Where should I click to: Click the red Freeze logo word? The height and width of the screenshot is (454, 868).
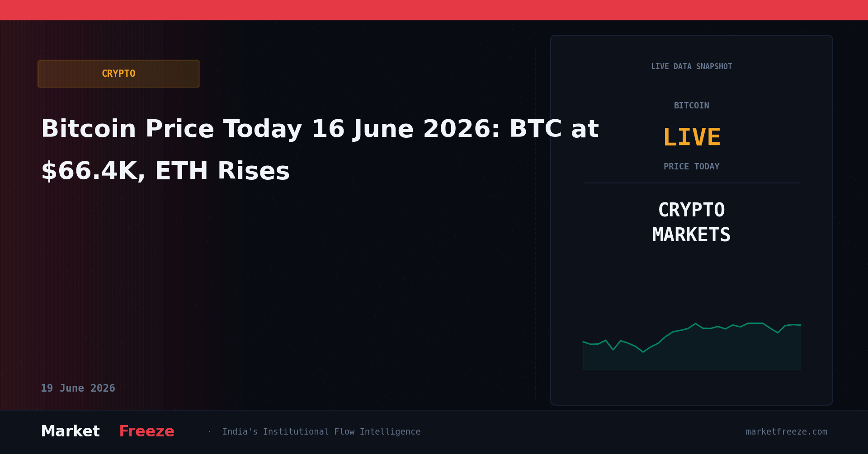(146, 431)
